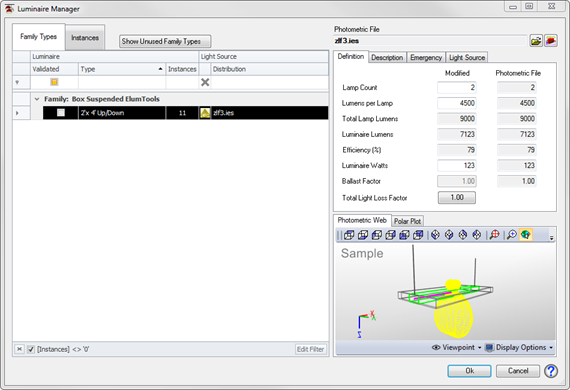The image size is (570, 390).
Task: Open the Light Source tab
Action: [x=467, y=57]
